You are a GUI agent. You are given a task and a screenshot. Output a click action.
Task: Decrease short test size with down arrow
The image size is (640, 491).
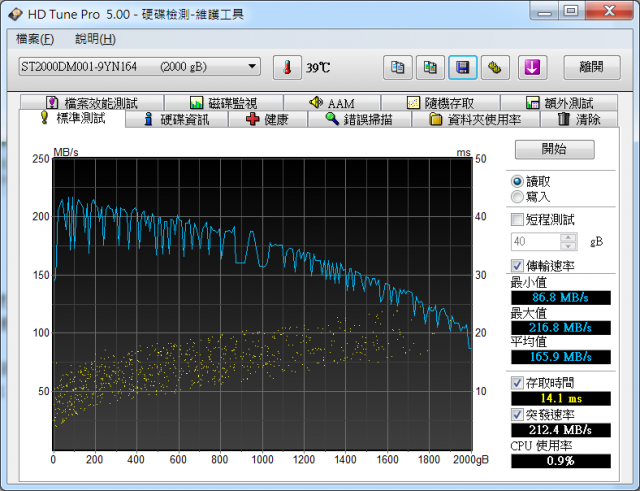tap(568, 246)
